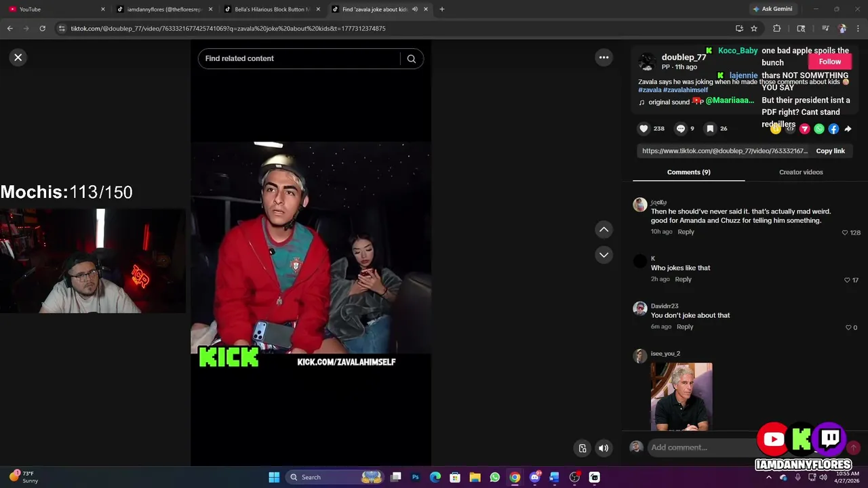Open Davidrr23's profile avatar
Image resolution: width=868 pixels, height=488 pixels.
pos(640,308)
